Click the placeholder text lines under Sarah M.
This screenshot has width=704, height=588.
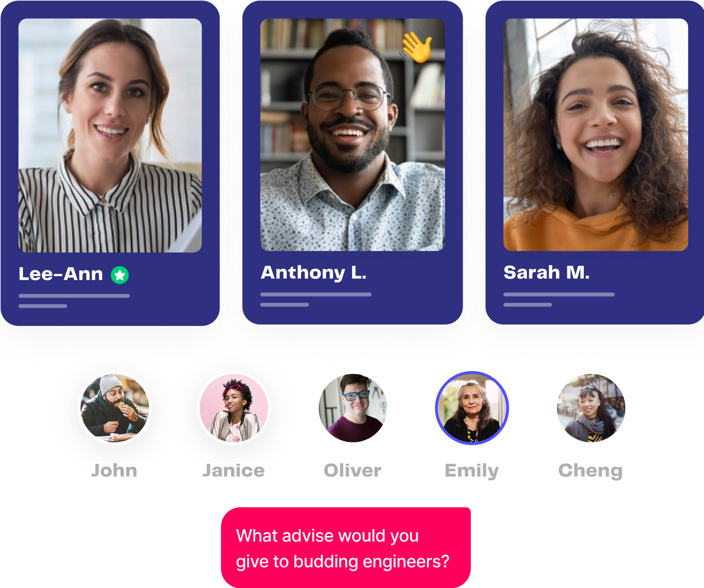click(x=559, y=300)
